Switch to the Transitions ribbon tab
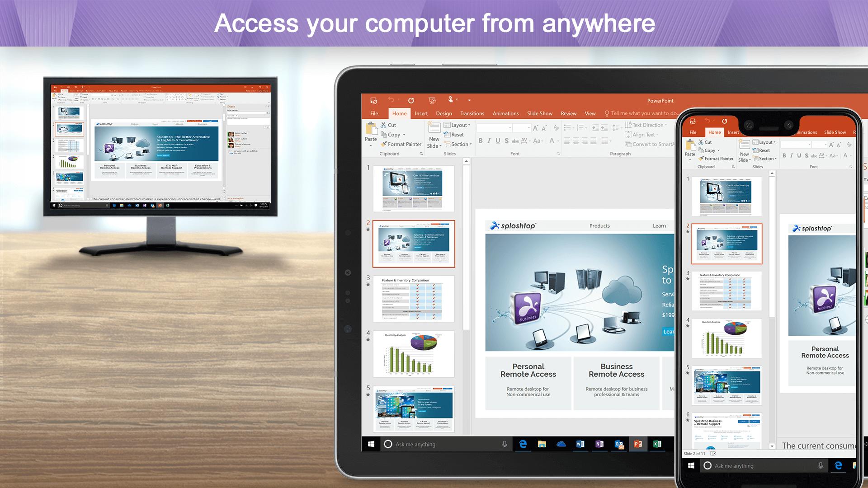868x488 pixels. (472, 113)
